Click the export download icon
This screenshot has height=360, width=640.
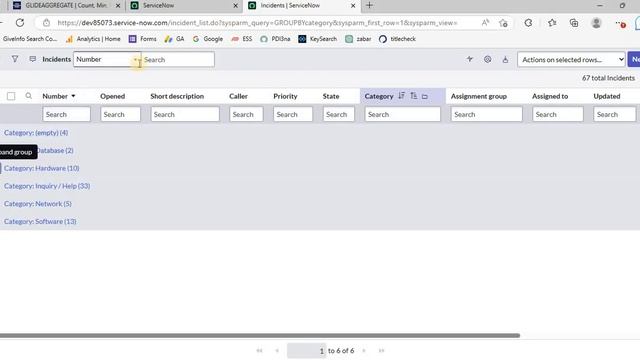pos(505,60)
